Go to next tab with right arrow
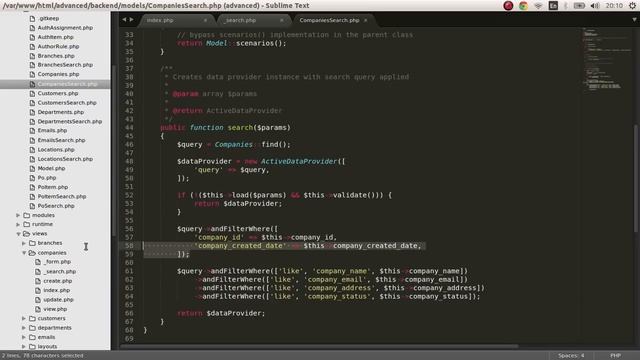This screenshot has height=360, width=640. click(131, 20)
